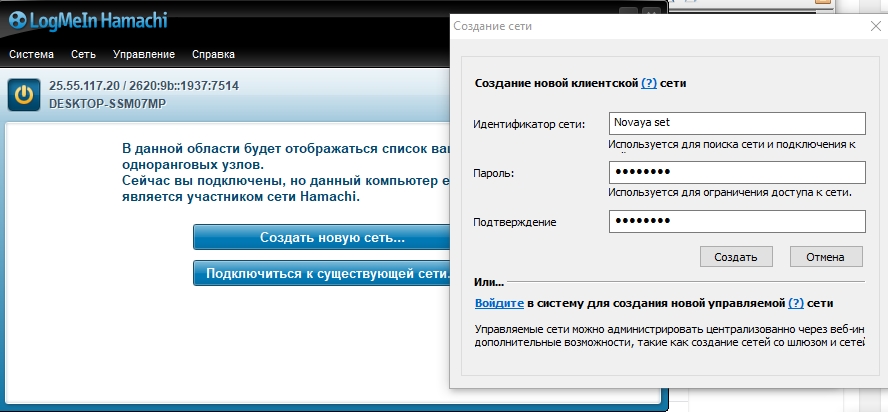Open the Справка menu
The height and width of the screenshot is (412, 888).
point(214,54)
